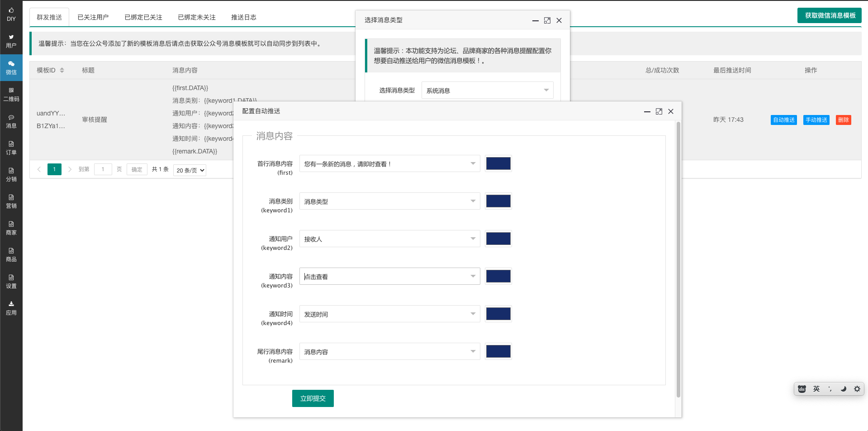The image size is (868, 431).
Task: Toggle moon mode in input method bar
Action: pos(844,389)
